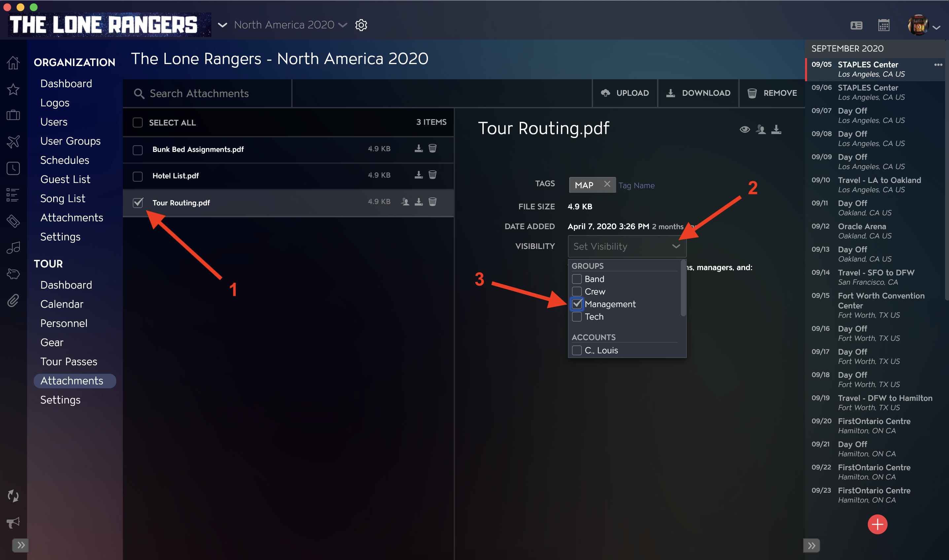The height and width of the screenshot is (560, 949).
Task: Uncheck the Management group checkbox
Action: coord(577,304)
